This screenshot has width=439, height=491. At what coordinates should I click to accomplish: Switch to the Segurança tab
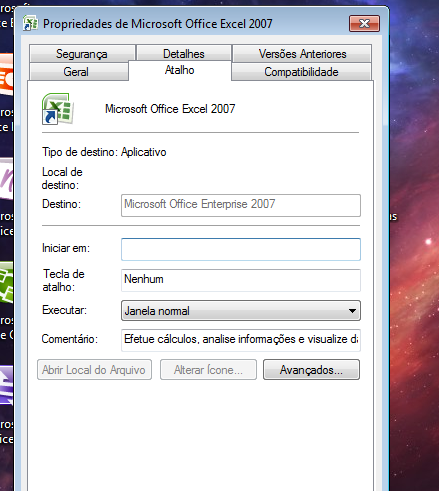tap(82, 54)
